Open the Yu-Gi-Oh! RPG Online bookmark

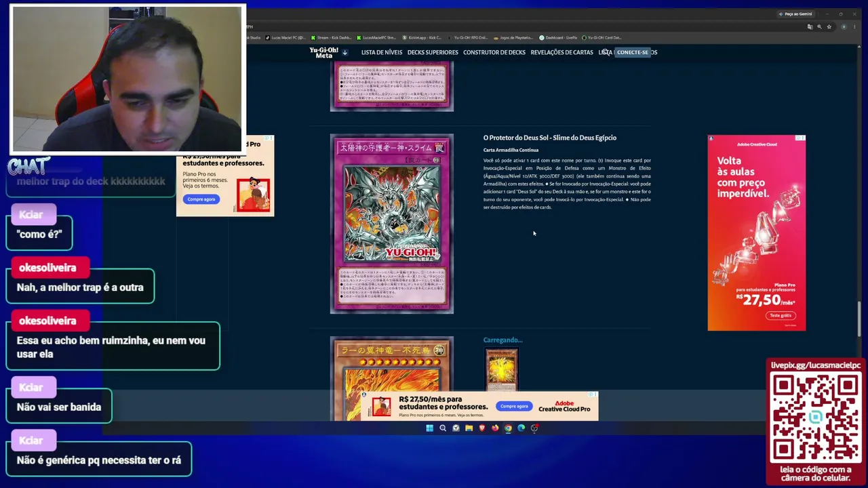pos(467,38)
